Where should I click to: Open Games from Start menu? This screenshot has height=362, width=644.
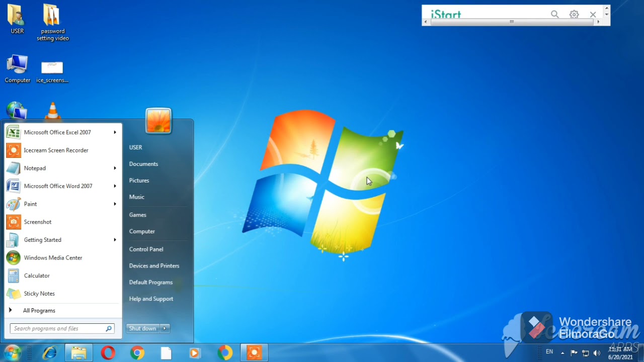click(137, 215)
